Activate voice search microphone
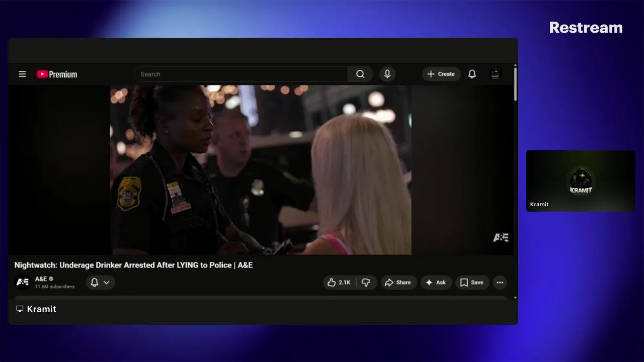644x362 pixels. (387, 74)
